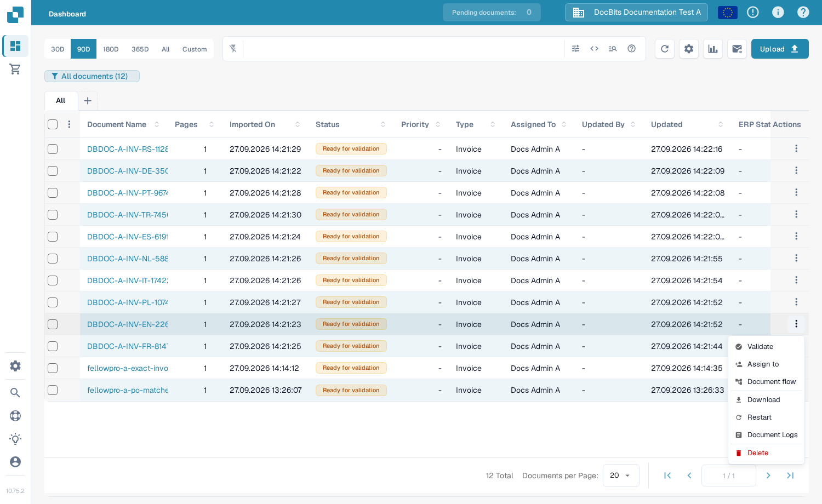Click the alert exclamation icon in header

tap(753, 12)
